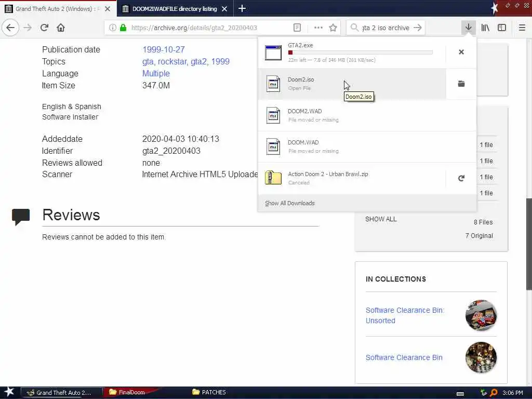Viewport: 532px width, 399px height.
Task: Open the rockstar topic link
Action: [x=172, y=61]
